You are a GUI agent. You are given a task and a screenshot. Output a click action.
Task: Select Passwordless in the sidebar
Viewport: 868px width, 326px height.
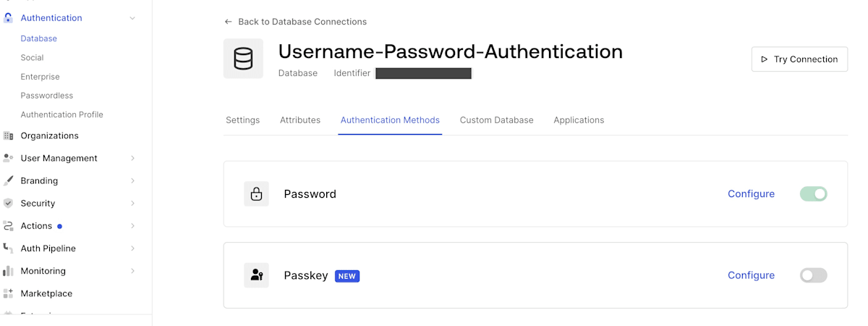point(47,96)
